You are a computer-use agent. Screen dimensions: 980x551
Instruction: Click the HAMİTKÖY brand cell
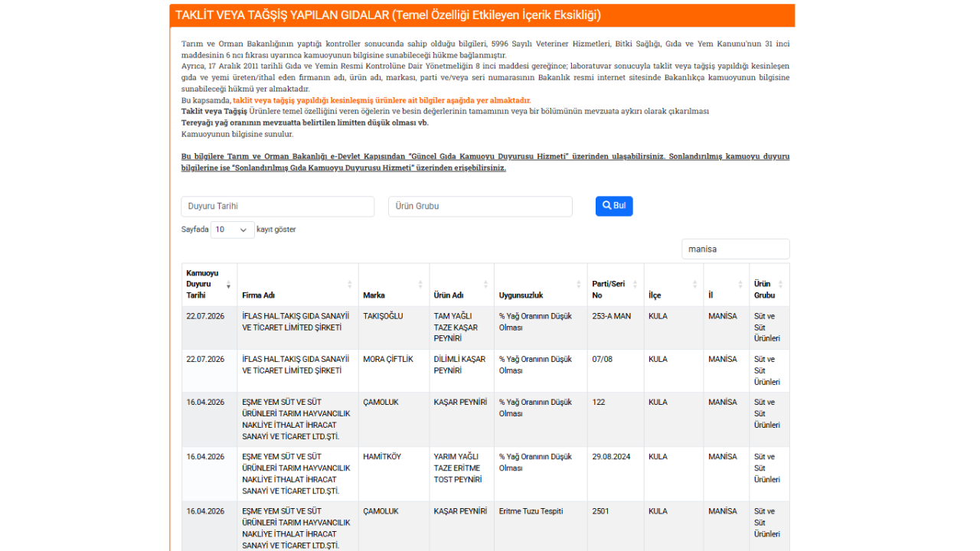click(382, 457)
